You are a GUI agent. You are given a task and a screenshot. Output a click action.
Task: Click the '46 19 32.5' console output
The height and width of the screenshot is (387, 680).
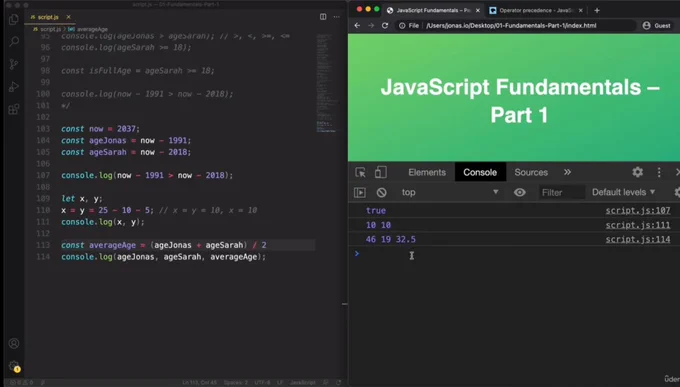(390, 239)
